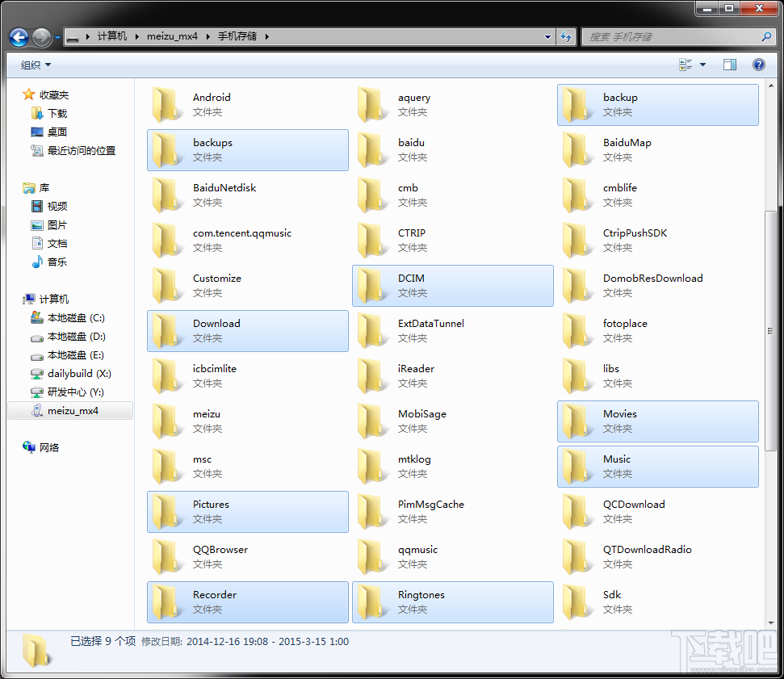Select the Recorder folder icon
784x679 pixels.
(166, 602)
